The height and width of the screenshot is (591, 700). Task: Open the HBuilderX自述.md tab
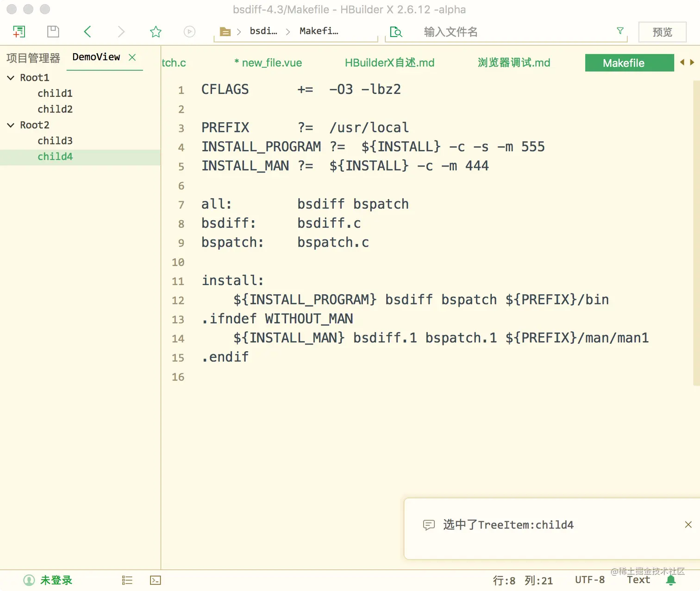coord(390,63)
